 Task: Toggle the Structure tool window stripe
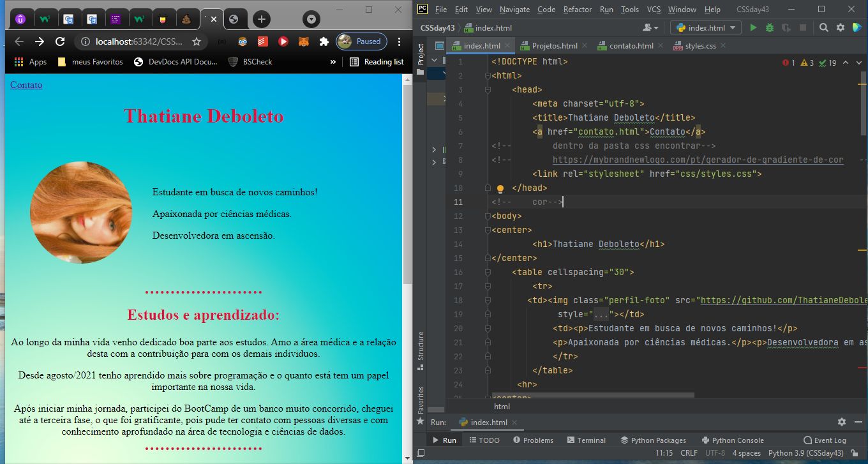coord(420,347)
